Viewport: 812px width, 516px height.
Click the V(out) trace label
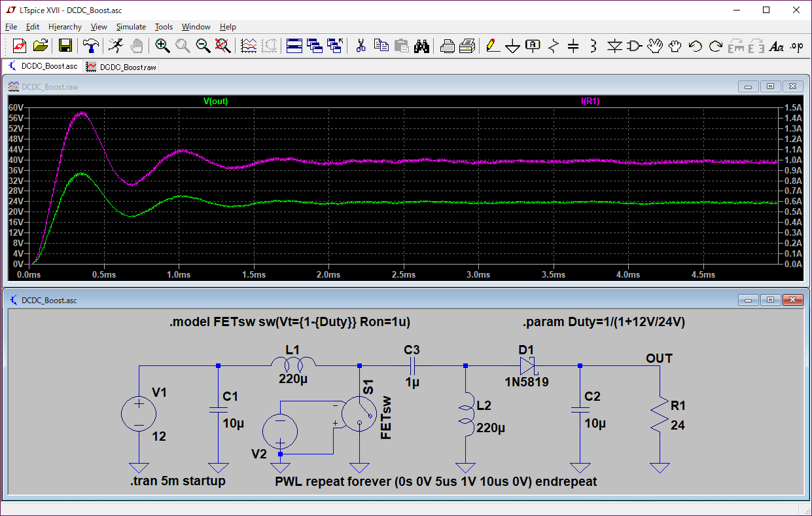click(x=215, y=101)
